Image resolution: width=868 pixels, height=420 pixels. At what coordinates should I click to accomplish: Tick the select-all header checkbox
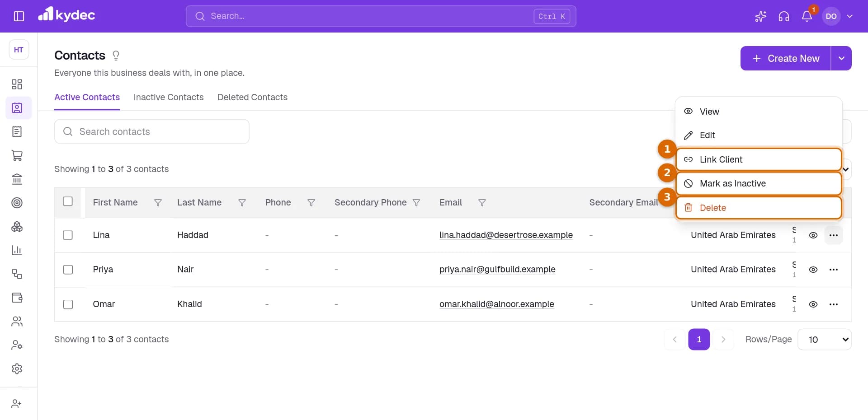[x=68, y=201]
